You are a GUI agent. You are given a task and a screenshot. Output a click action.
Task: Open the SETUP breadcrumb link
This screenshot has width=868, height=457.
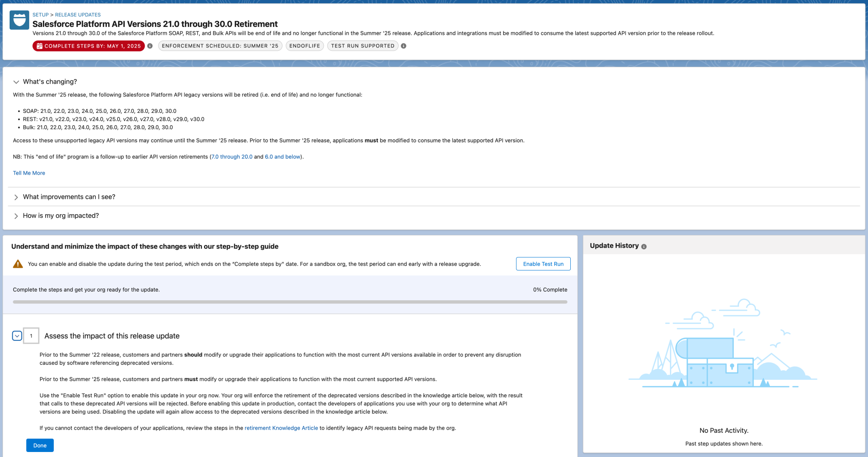(40, 15)
